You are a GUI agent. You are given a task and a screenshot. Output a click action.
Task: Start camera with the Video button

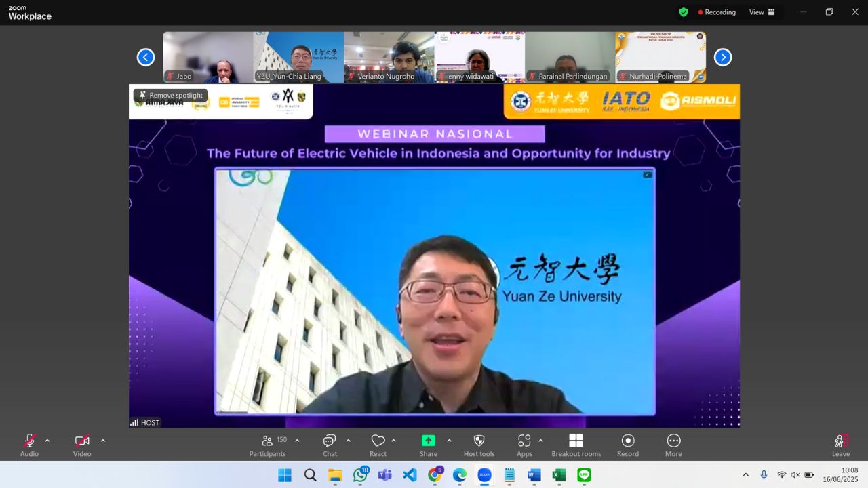point(82,445)
